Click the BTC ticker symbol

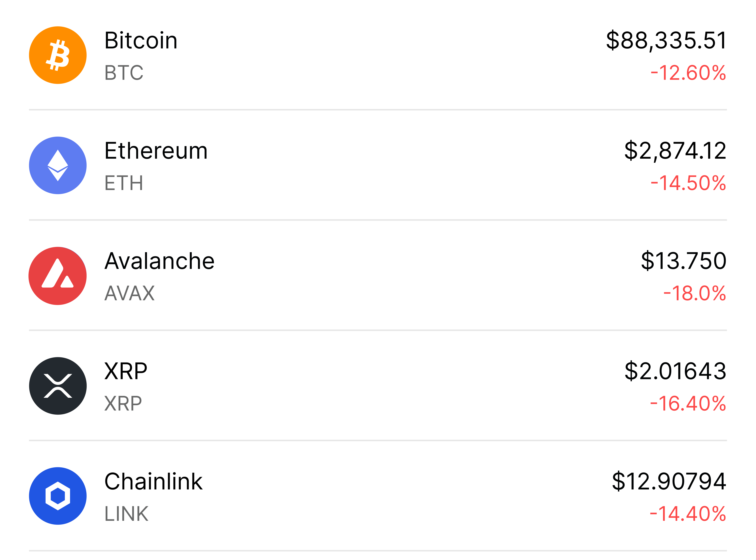(x=124, y=73)
